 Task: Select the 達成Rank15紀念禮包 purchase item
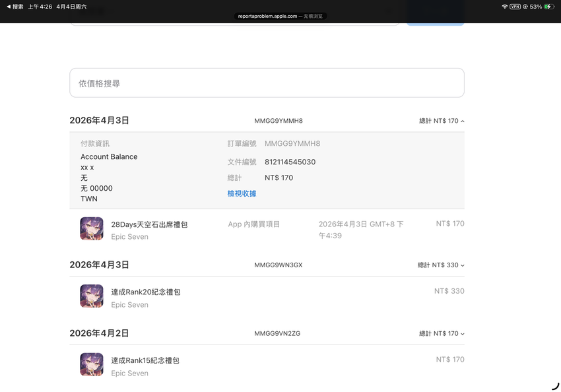point(145,360)
